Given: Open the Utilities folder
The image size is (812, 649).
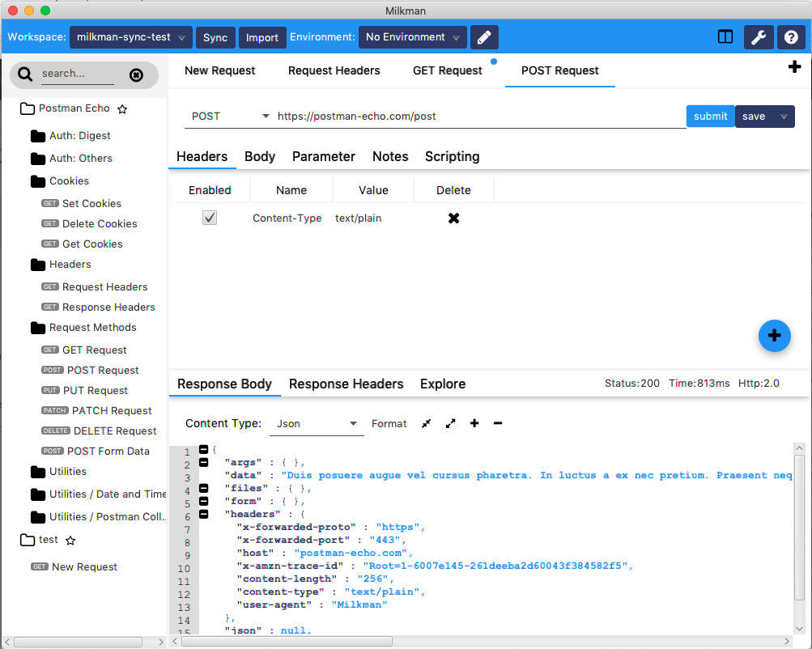Looking at the screenshot, I should 58,472.
